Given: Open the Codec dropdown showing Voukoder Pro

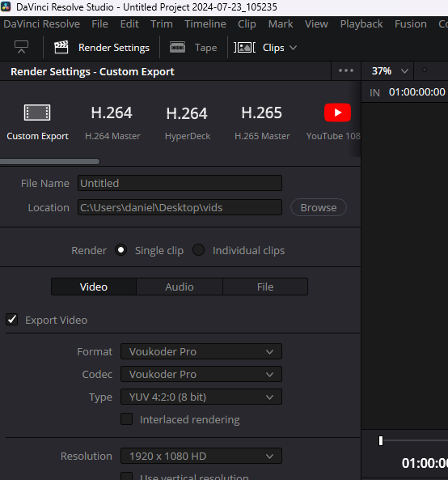Looking at the screenshot, I should pyautogui.click(x=201, y=374).
